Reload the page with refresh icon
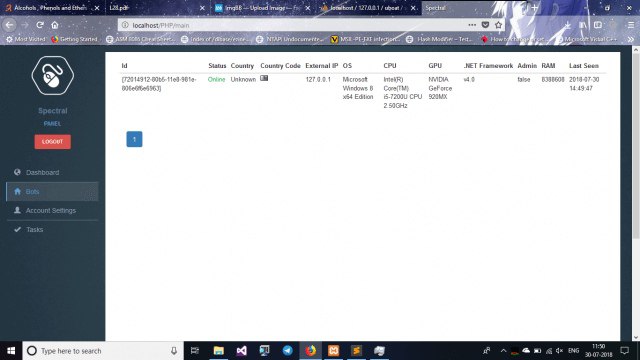Viewport: 640px width, 360px height. [x=40, y=25]
